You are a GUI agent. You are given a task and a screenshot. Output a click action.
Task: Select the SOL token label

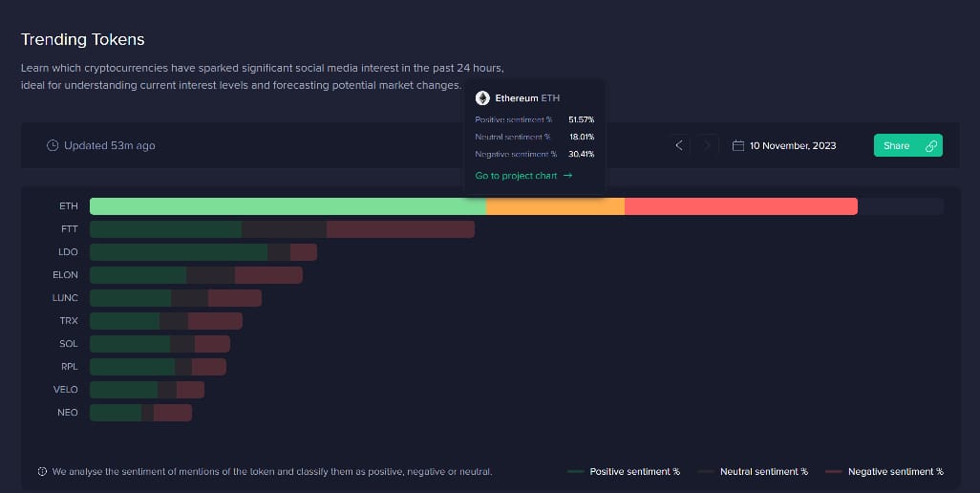tap(69, 344)
